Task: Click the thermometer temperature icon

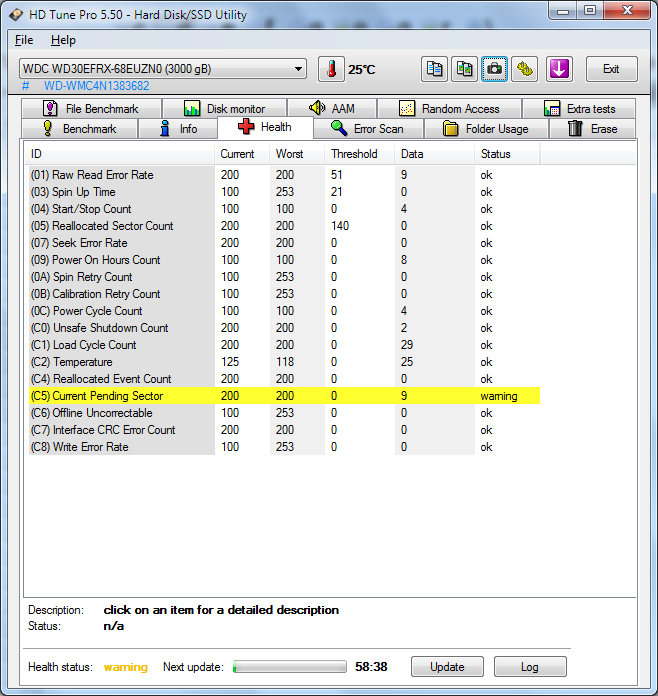Action: pyautogui.click(x=331, y=69)
